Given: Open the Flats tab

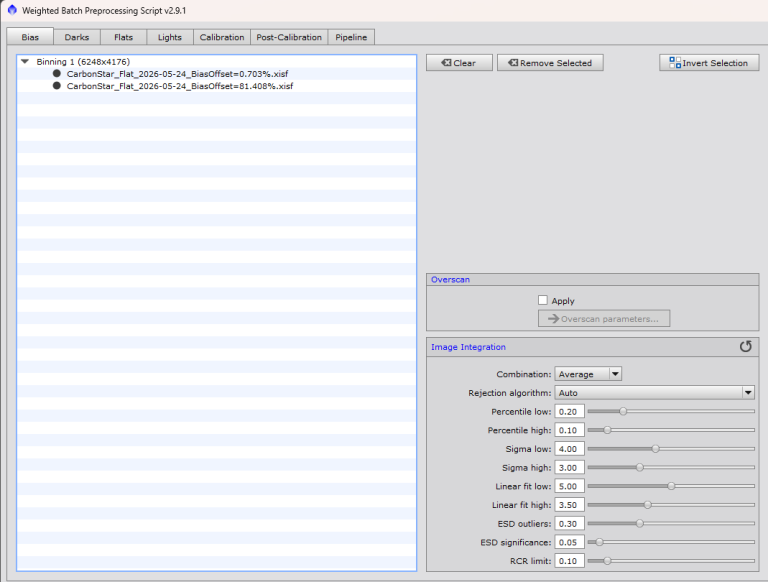Looking at the screenshot, I should pos(123,37).
